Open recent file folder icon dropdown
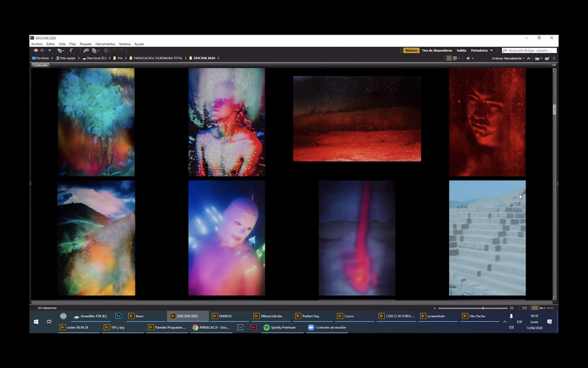The width and height of the screenshot is (588, 368). click(x=538, y=58)
